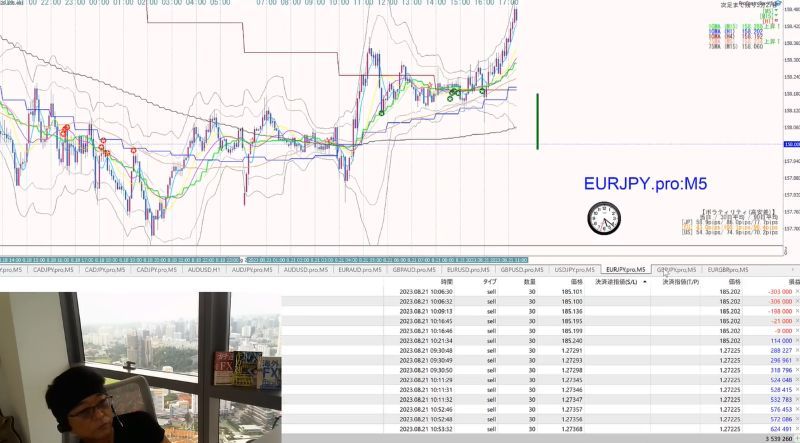Open the EURAUD.pro,M5 chart tab

click(x=360, y=269)
